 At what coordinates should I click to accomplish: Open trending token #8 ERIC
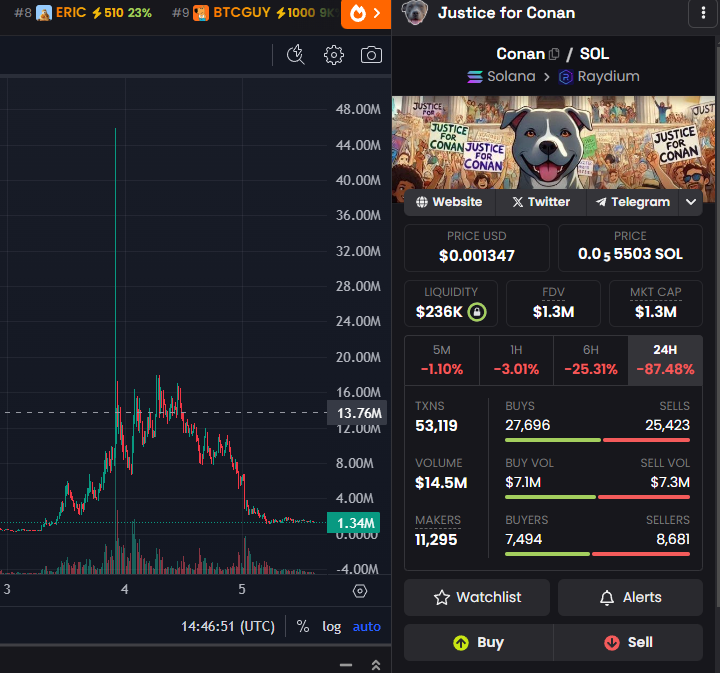[x=83, y=13]
